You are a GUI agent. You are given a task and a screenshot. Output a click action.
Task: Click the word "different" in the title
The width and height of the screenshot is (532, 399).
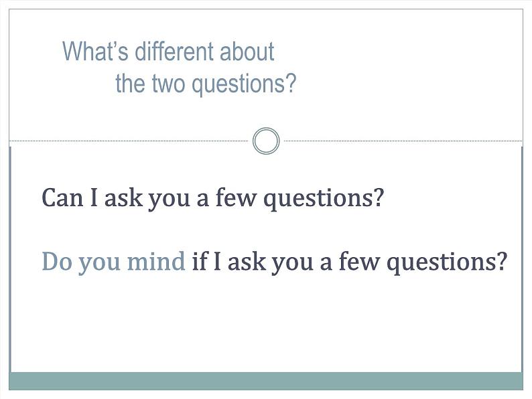coord(174,52)
